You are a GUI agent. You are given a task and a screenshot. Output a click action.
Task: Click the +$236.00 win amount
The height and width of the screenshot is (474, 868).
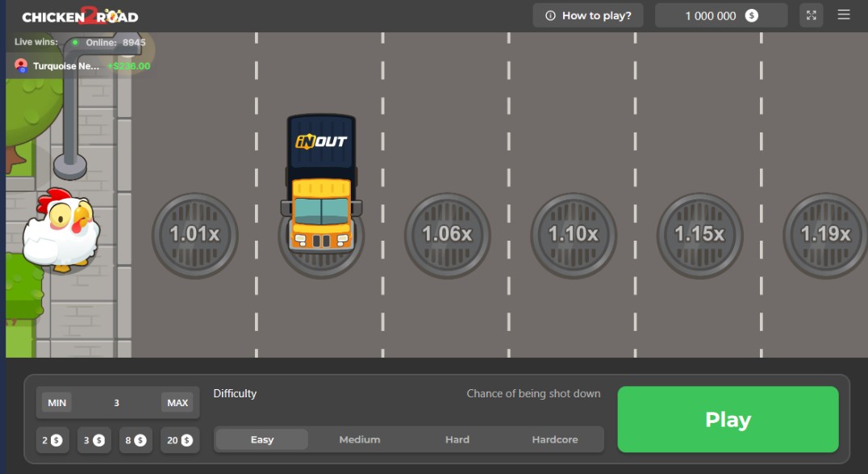(128, 66)
